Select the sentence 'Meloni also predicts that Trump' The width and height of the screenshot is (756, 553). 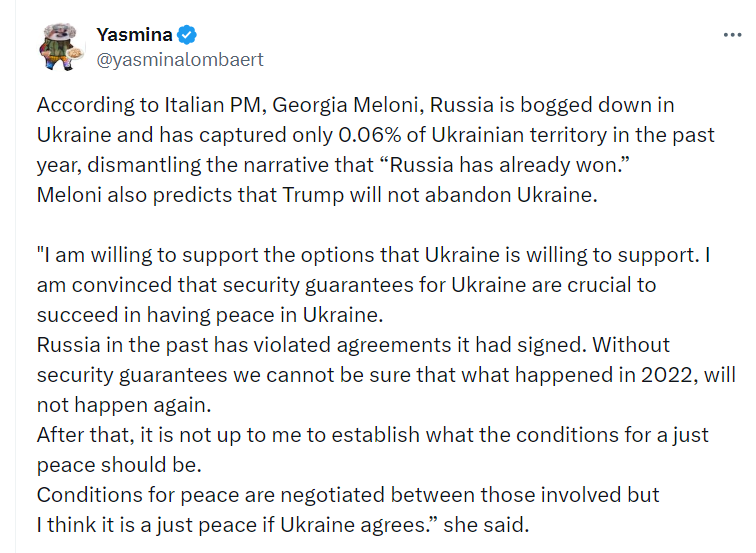pyautogui.click(x=317, y=195)
